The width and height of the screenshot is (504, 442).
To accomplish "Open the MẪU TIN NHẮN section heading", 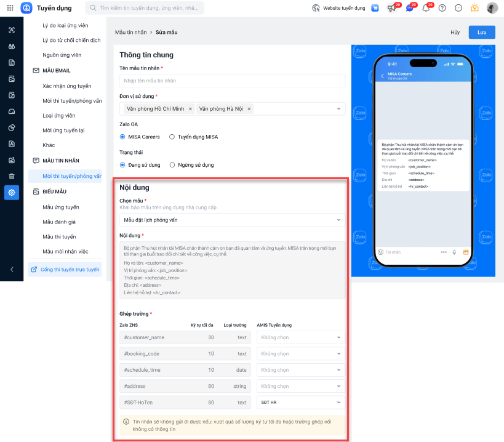I will point(61,161).
